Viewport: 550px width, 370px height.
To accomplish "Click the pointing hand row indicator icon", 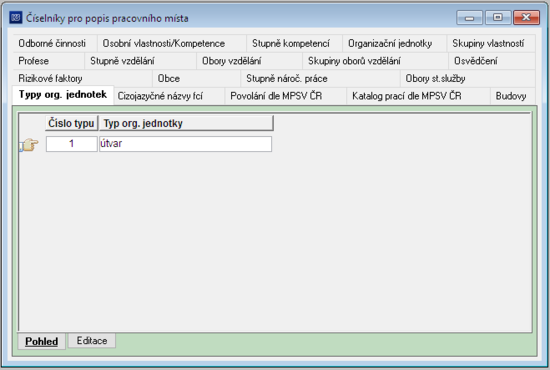I will point(30,144).
